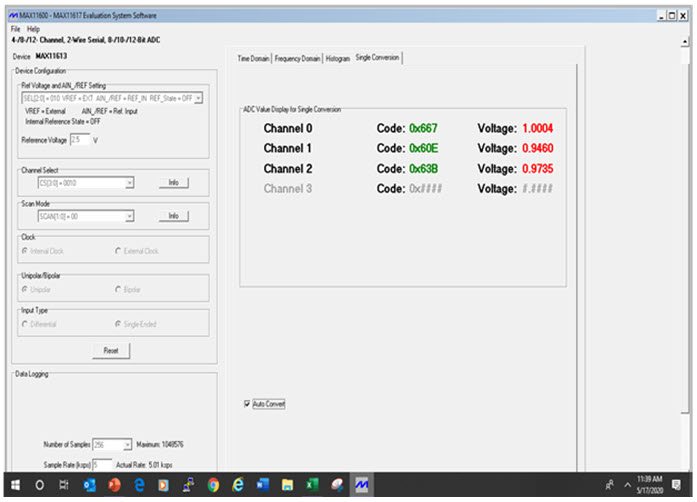Click Channel 1 code value 0x60E
This screenshot has width=697, height=502.
tap(423, 149)
